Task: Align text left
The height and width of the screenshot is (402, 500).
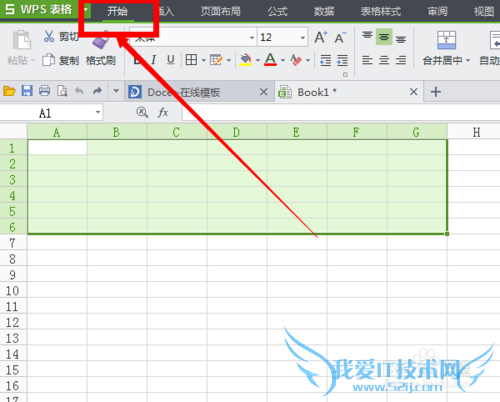Action: point(367,61)
